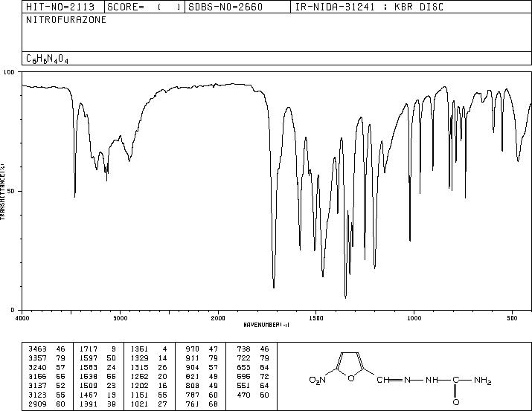532x411 pixels.
Task: Click the NH label in the structure chain
Action: tap(432, 381)
